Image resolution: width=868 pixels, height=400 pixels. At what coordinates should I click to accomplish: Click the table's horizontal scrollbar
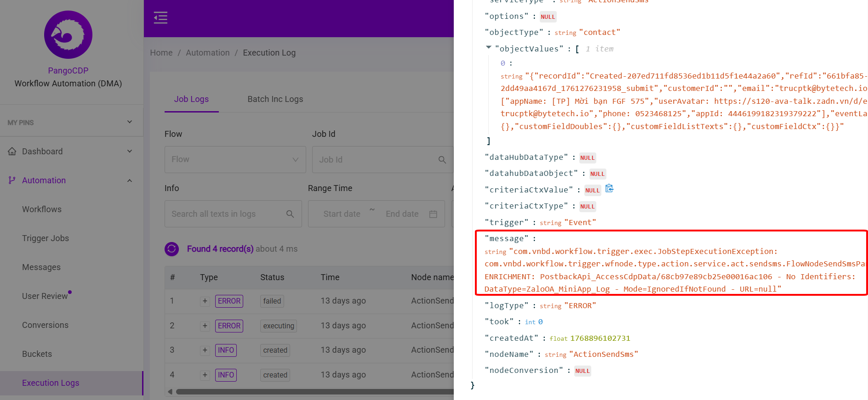(x=313, y=392)
